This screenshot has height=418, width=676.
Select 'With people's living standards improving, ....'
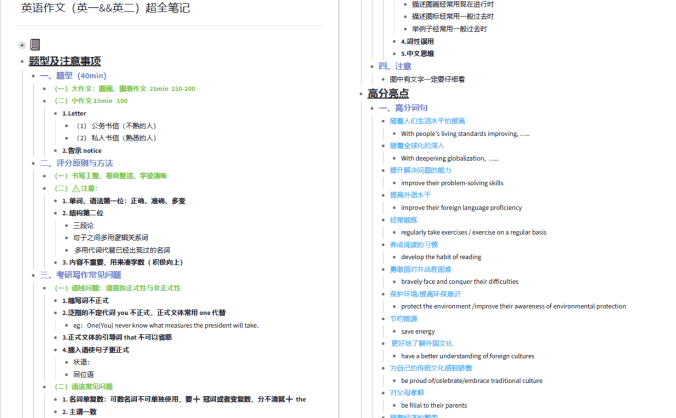pos(465,134)
